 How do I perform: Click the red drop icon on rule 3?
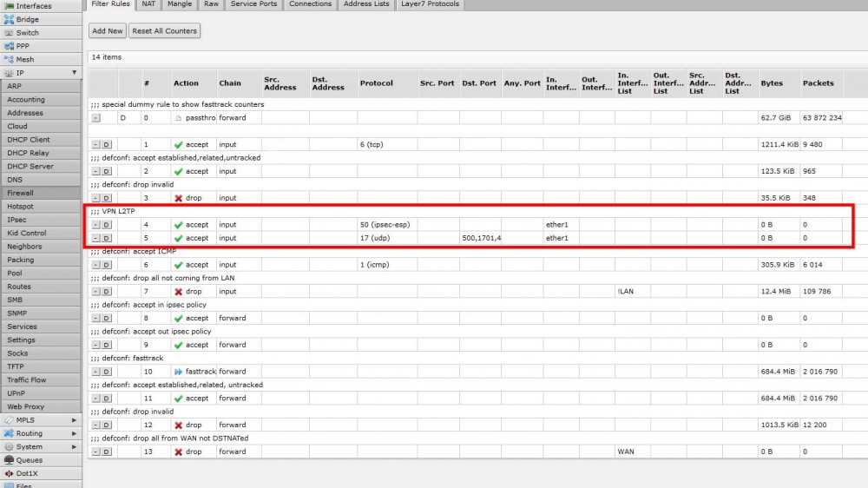[x=178, y=198]
